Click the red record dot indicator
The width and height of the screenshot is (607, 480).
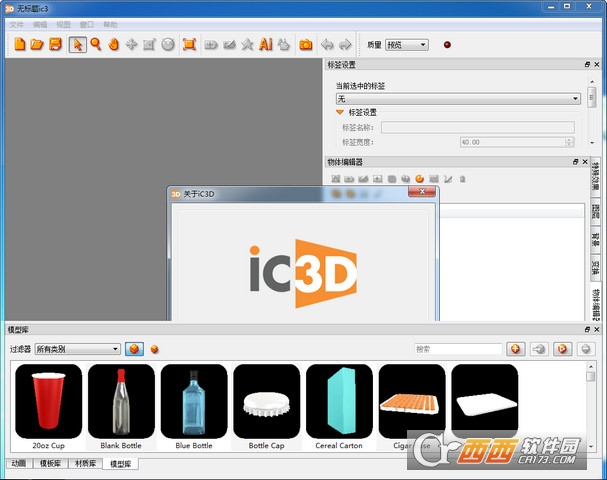coord(447,45)
